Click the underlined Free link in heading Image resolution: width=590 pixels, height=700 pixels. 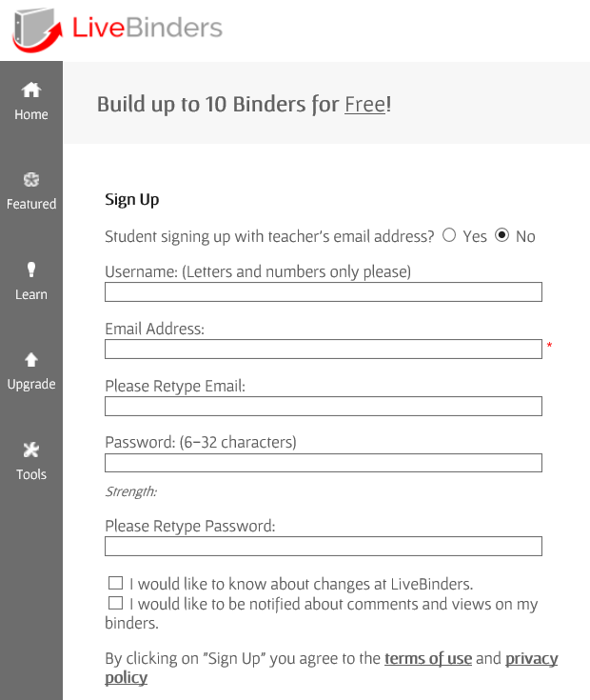[364, 104]
